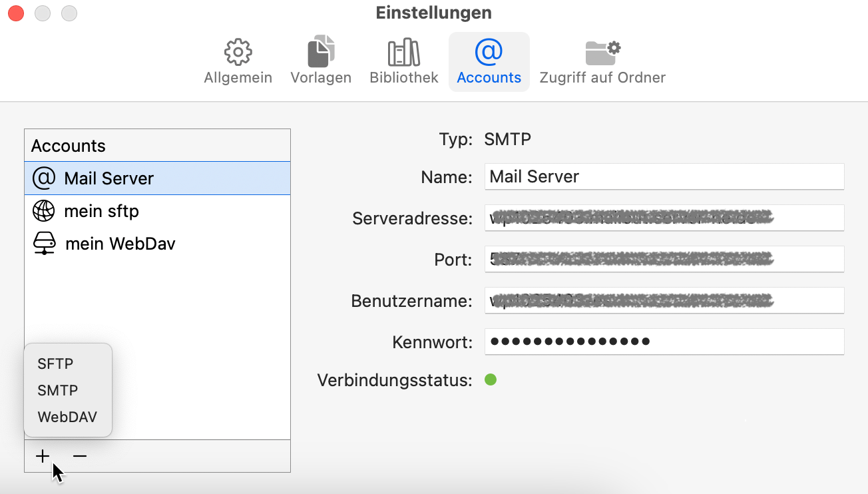Click the green Verbindungsstatus indicator
This screenshot has height=494, width=868.
[x=491, y=379]
